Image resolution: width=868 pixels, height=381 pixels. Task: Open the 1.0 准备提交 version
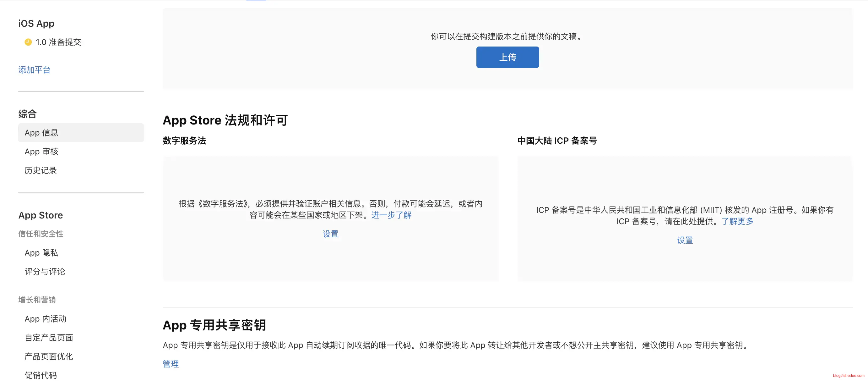point(58,42)
